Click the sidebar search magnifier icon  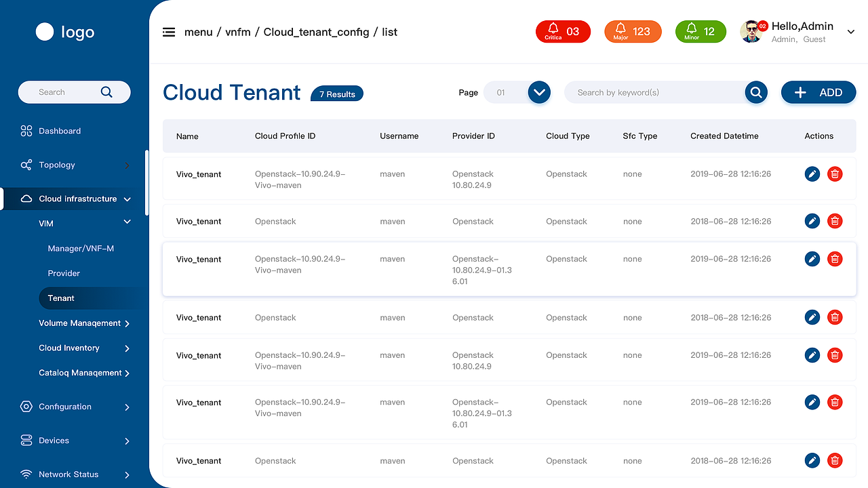[106, 92]
